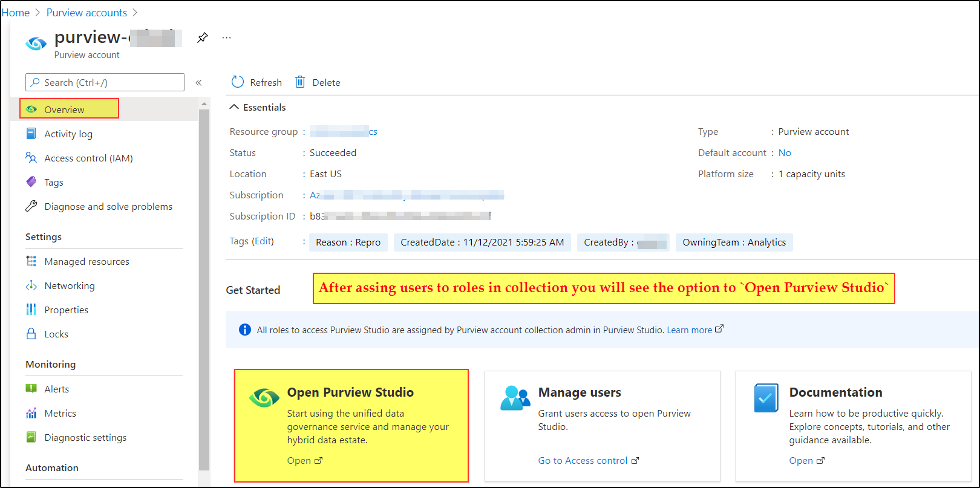Click the Refresh circular arrow icon
The height and width of the screenshot is (488, 980).
[238, 82]
